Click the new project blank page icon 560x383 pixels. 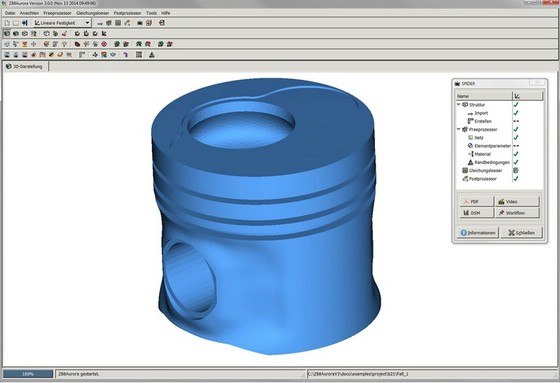coord(7,23)
